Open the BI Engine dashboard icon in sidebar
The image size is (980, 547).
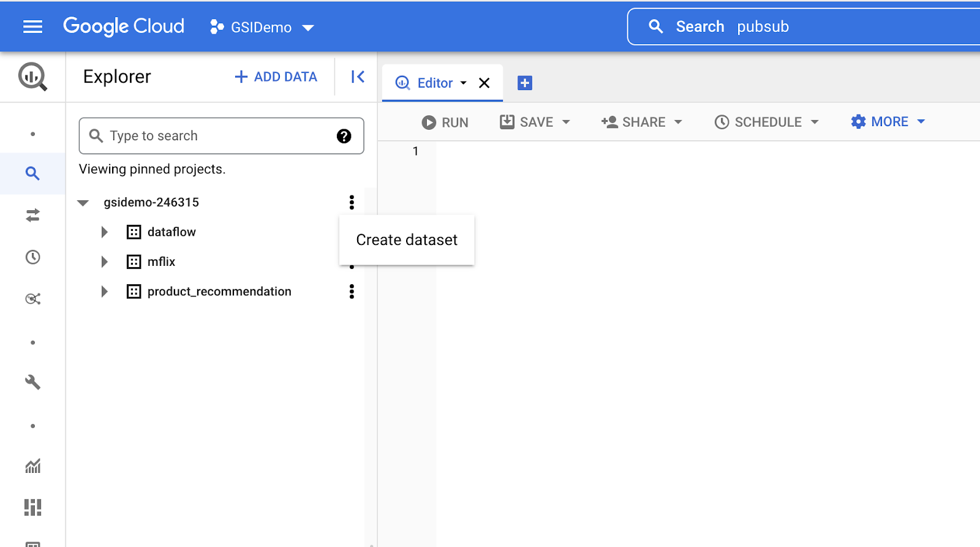tap(32, 507)
